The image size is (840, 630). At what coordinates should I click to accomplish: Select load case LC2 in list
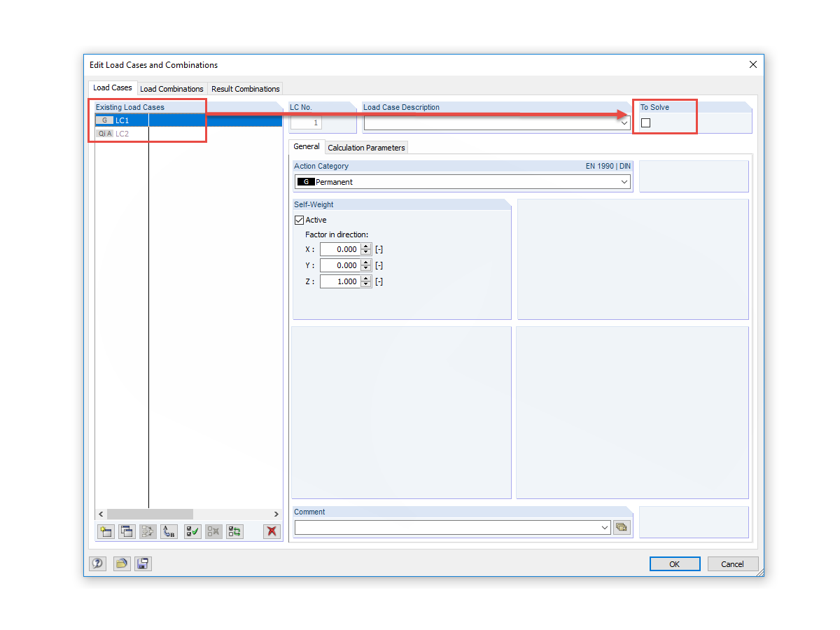point(189,133)
